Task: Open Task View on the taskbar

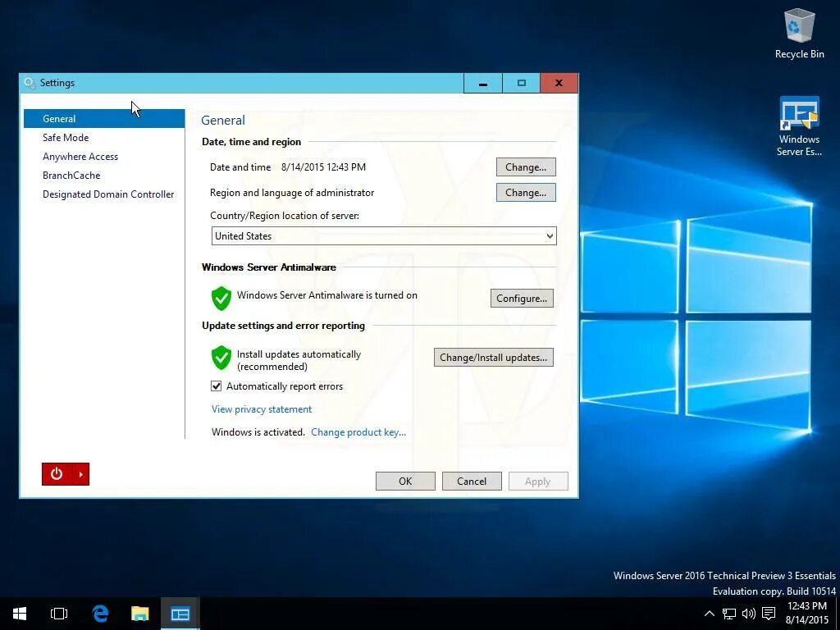Action: click(59, 614)
